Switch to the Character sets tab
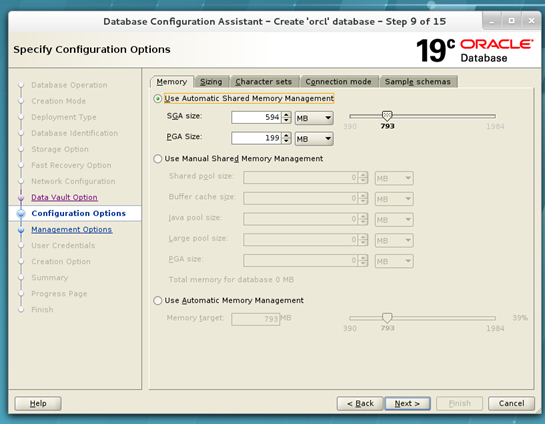The height and width of the screenshot is (424, 545). pyautogui.click(x=264, y=82)
